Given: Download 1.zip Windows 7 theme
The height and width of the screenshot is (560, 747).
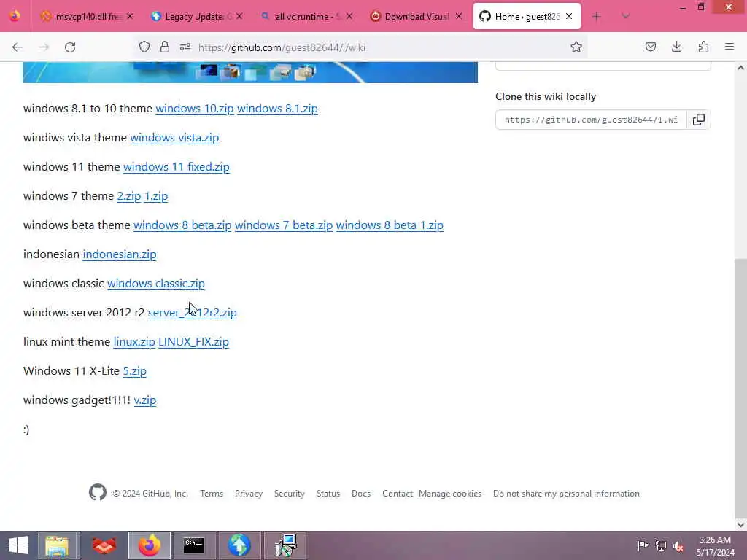Looking at the screenshot, I should (156, 195).
